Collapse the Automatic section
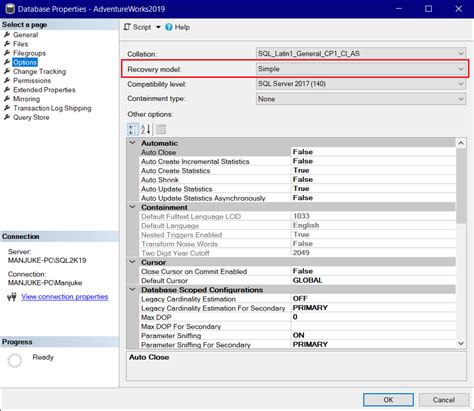 point(133,143)
